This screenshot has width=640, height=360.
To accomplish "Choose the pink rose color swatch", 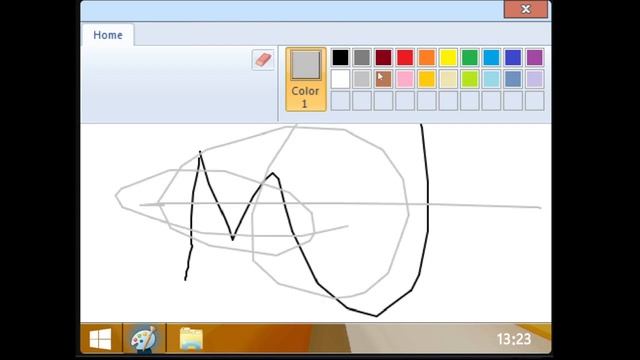I will click(x=405, y=79).
